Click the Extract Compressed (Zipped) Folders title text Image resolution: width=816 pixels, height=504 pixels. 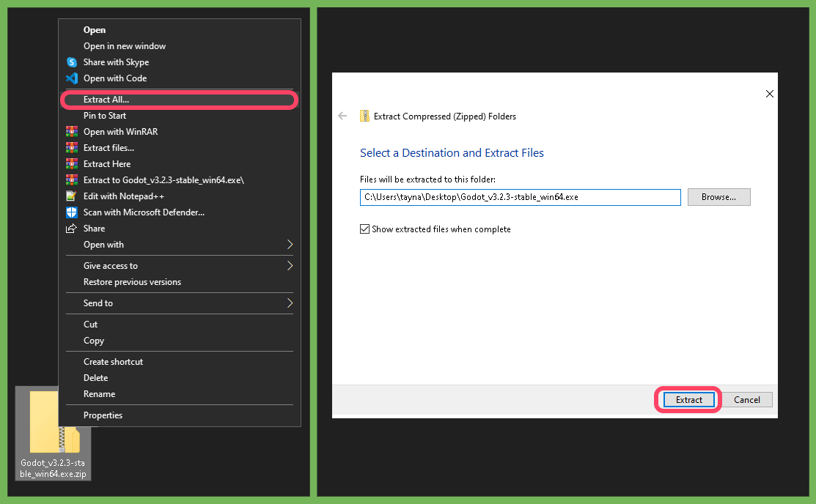click(445, 116)
